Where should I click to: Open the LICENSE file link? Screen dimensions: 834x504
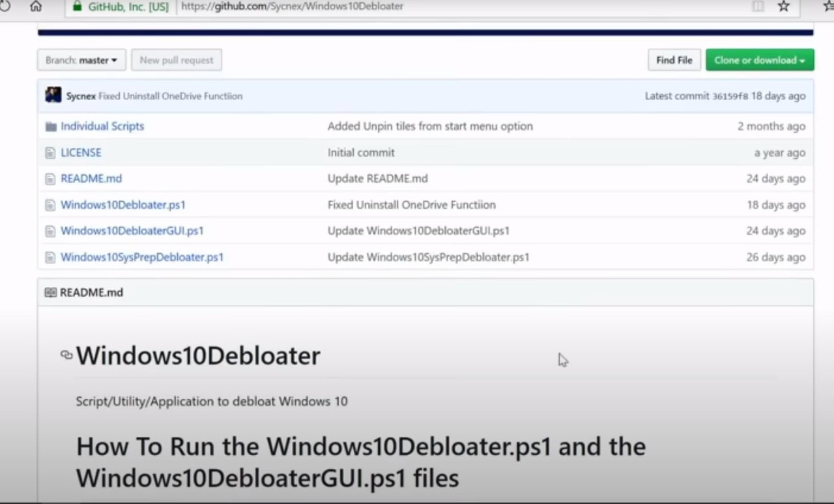81,152
